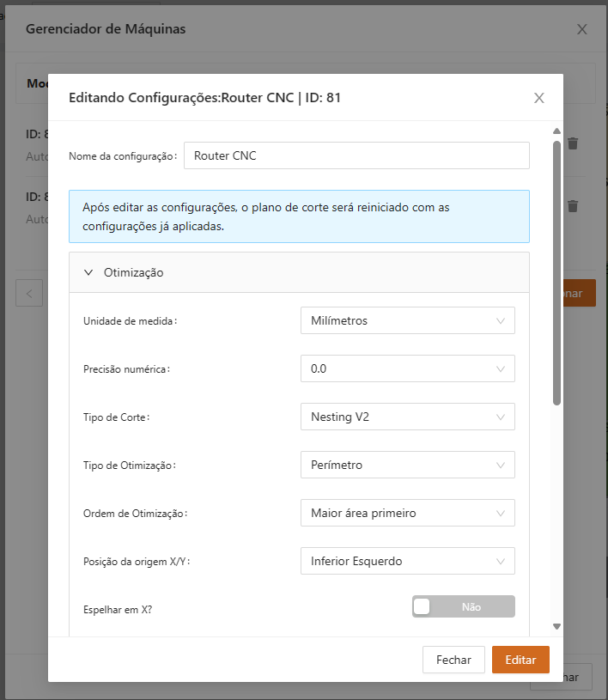Delete the second machine with trash icon
This screenshot has width=608, height=700.
(573, 206)
